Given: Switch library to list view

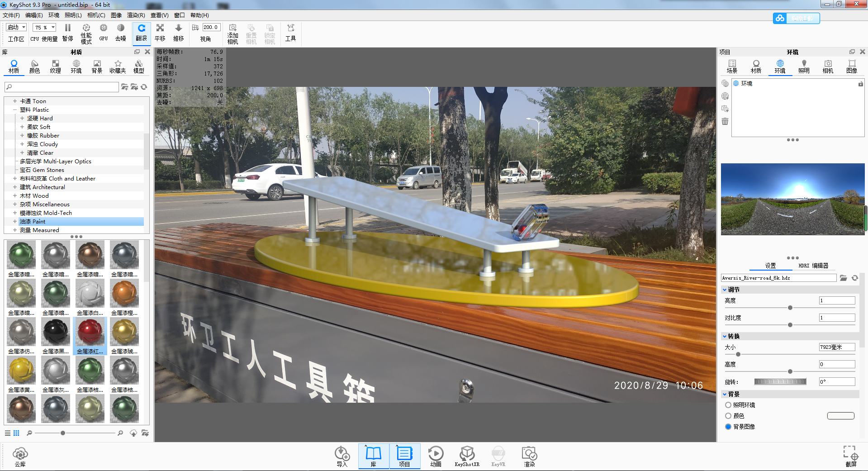Looking at the screenshot, I should coord(8,433).
